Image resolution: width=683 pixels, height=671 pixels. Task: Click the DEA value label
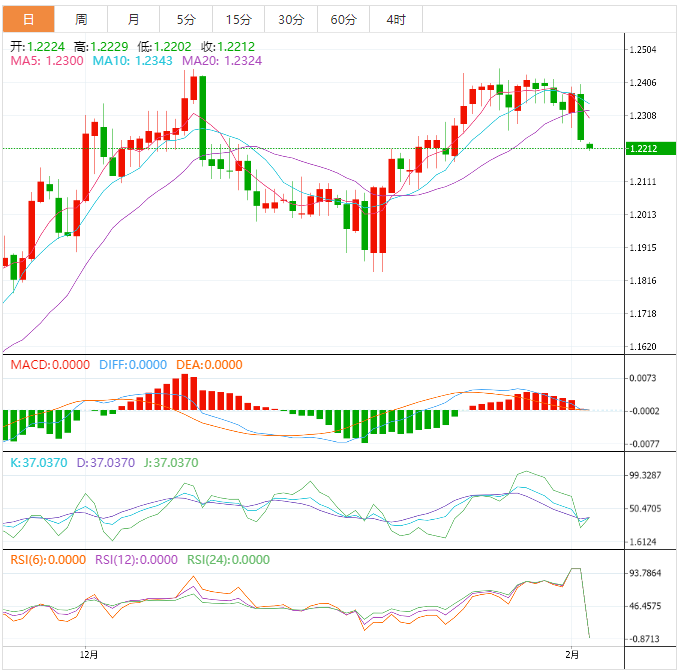[x=209, y=365]
